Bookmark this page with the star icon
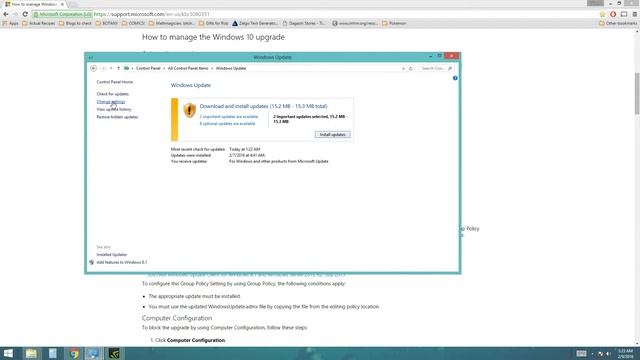Screen dimensions: 640x360 tap(602, 14)
